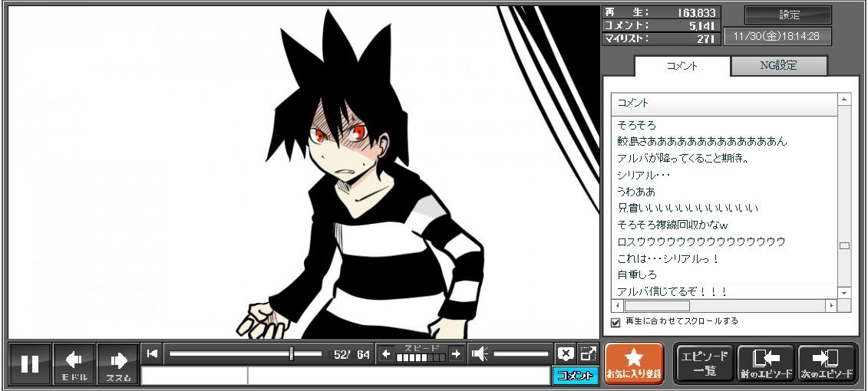The image size is (868, 391).
Task: Go to previous episode button
Action: [765, 363]
